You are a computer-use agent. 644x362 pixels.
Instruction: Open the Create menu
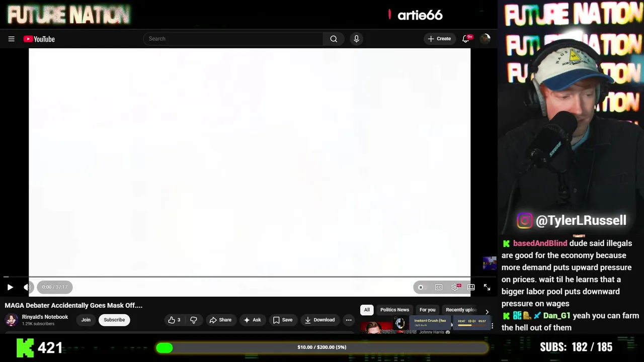(x=439, y=39)
